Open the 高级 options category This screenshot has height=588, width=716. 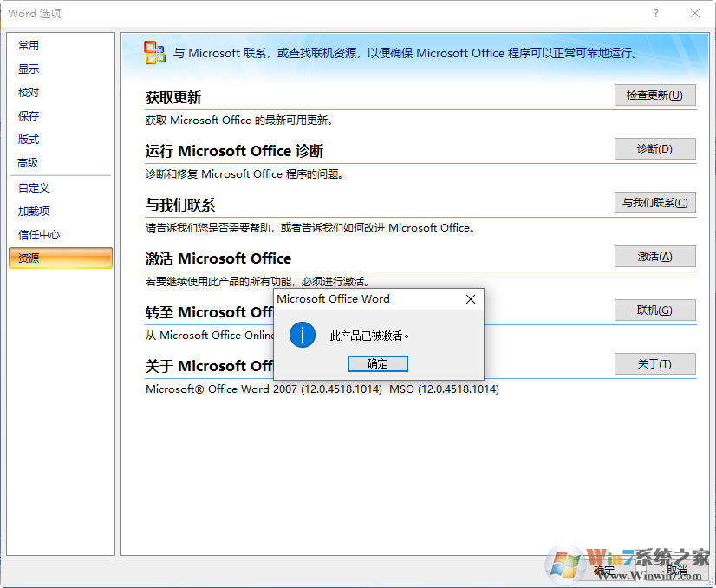coord(28,162)
